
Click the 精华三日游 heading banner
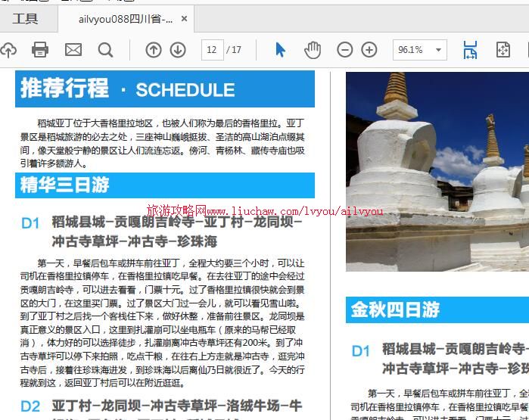tap(164, 185)
